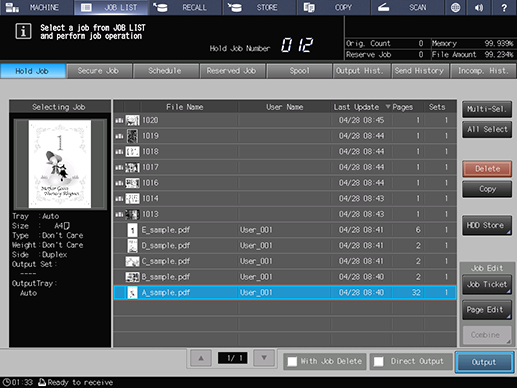Open the Reserved Job tab
517x388 pixels.
(x=232, y=71)
